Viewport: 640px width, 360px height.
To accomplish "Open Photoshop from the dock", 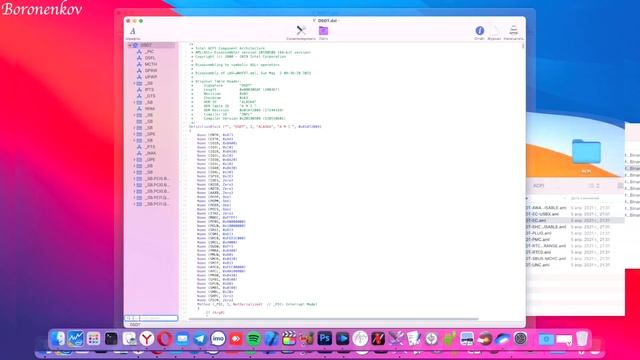I will [325, 338].
